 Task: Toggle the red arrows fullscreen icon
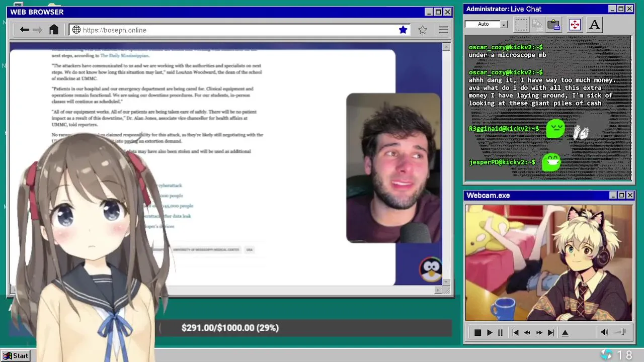(x=575, y=24)
